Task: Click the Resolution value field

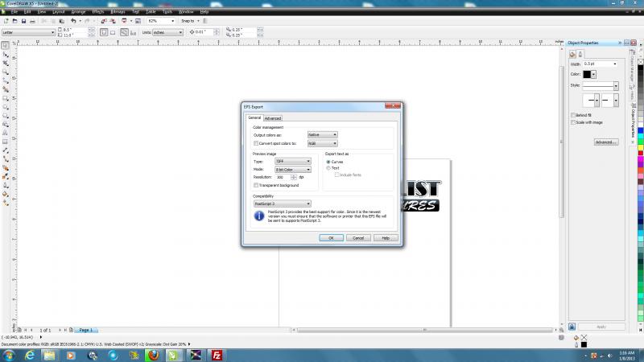Action: (283, 177)
